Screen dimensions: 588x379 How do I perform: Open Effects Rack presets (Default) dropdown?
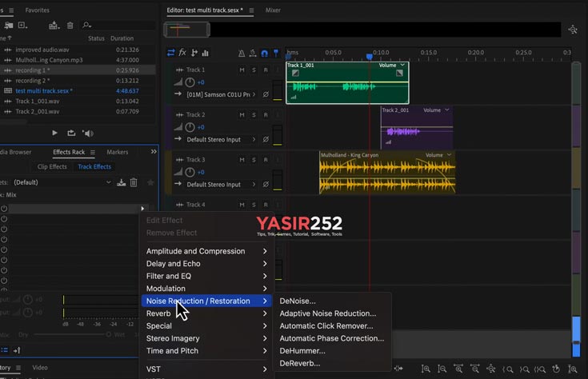(x=62, y=182)
